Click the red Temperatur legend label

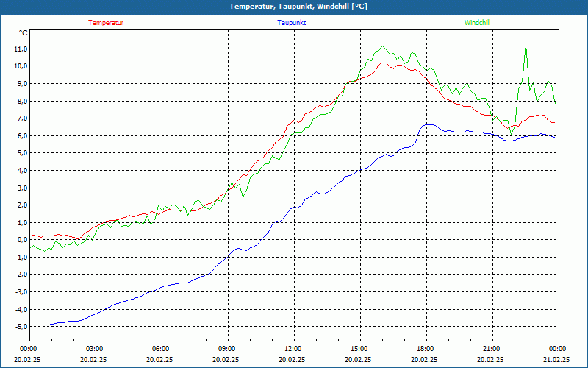coord(106,23)
